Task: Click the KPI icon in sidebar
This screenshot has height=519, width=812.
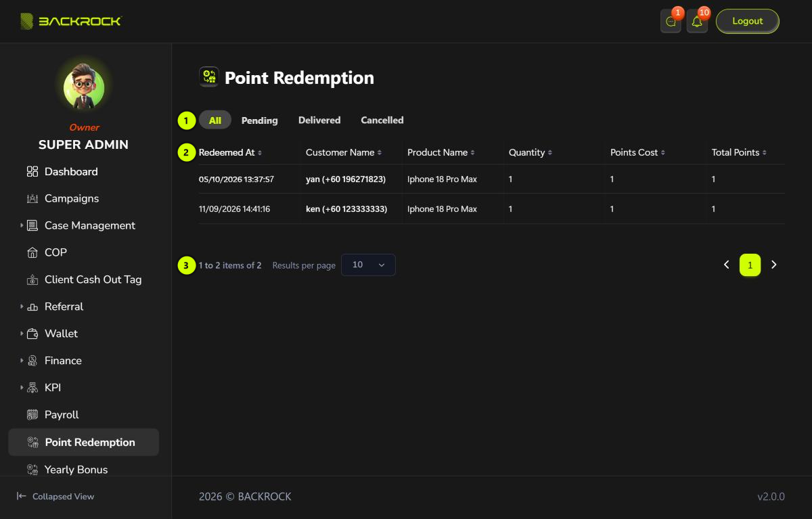Action: [32, 388]
